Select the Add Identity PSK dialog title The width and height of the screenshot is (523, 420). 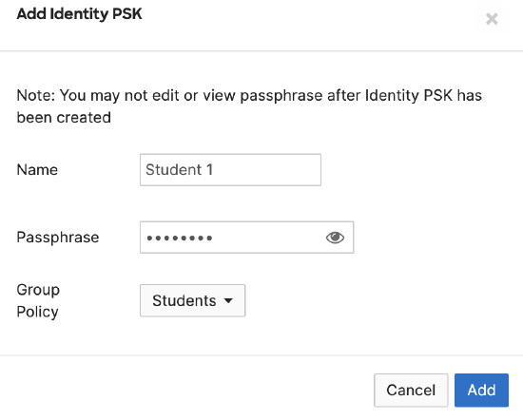tap(79, 14)
